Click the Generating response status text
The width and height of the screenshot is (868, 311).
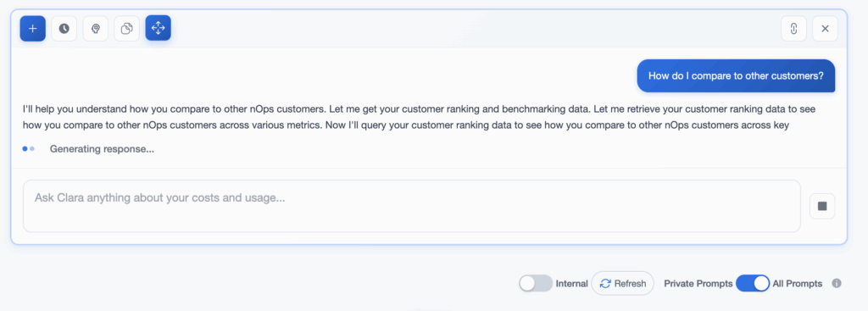[x=102, y=149]
